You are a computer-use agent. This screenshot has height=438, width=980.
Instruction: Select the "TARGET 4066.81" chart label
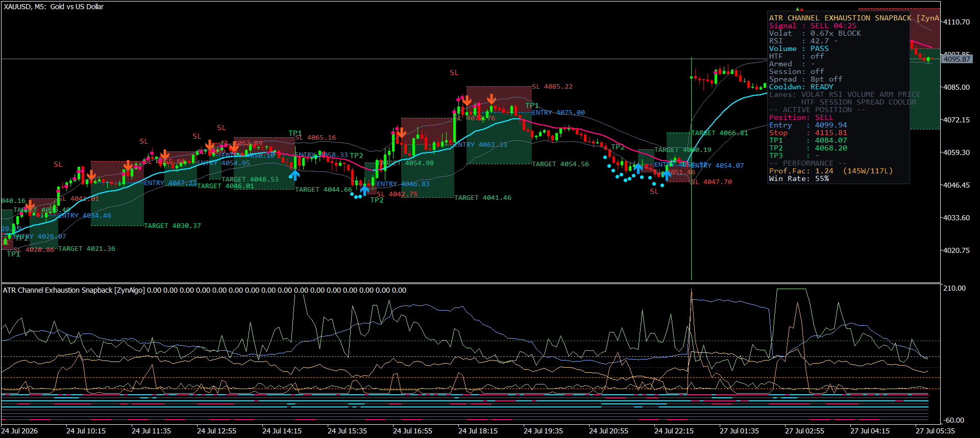click(720, 133)
